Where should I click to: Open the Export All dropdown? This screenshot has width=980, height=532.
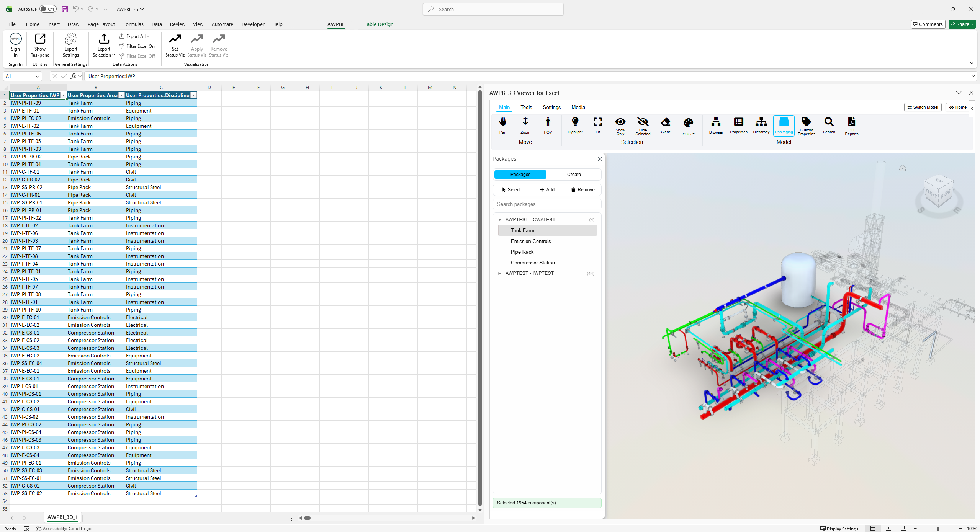point(134,36)
